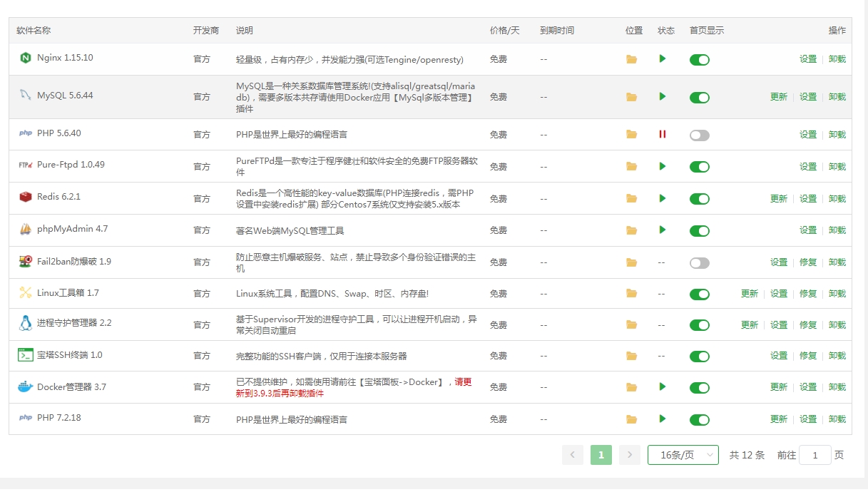Click 设置 for 进程守护管理器 2.2
868x497 pixels.
point(779,325)
